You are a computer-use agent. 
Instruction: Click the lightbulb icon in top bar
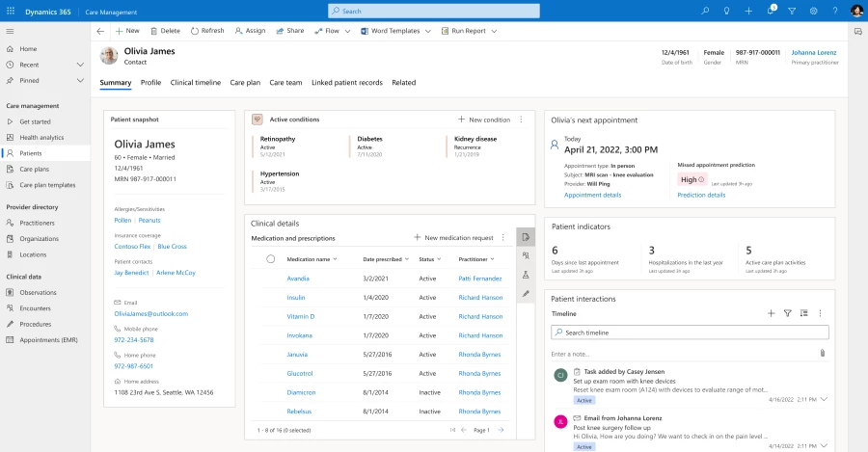728,11
